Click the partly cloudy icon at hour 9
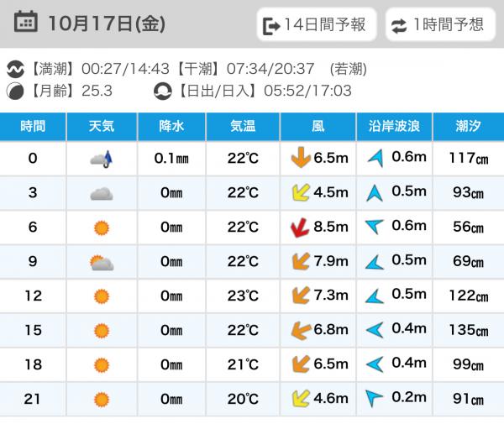The image size is (504, 424). [102, 262]
